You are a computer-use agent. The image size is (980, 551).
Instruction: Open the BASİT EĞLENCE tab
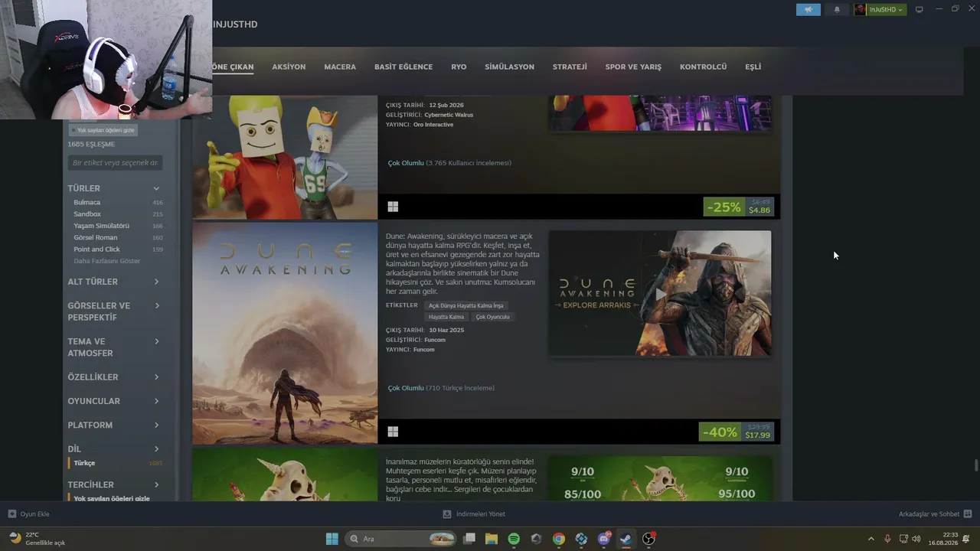coord(403,67)
